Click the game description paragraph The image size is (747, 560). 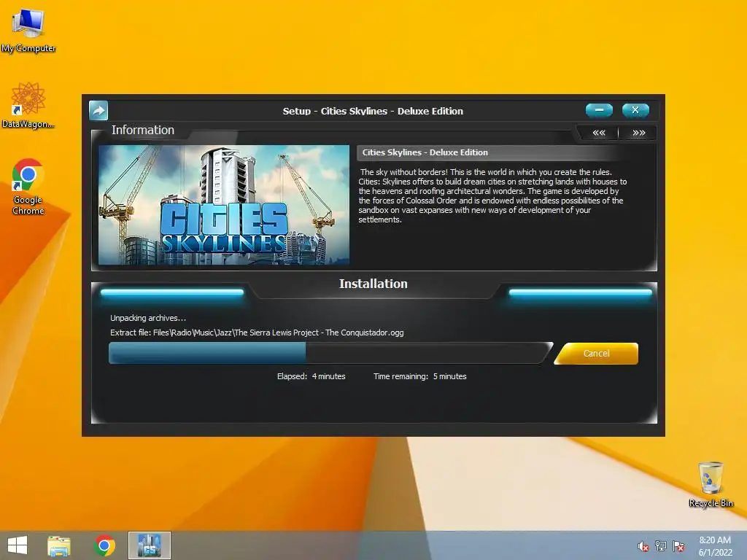point(492,195)
